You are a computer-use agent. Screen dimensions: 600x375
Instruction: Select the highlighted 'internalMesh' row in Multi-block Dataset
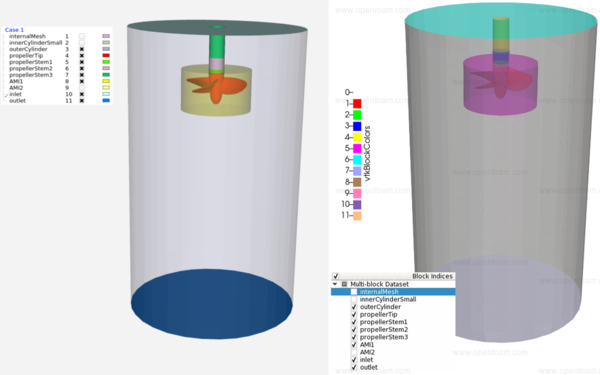tap(393, 292)
